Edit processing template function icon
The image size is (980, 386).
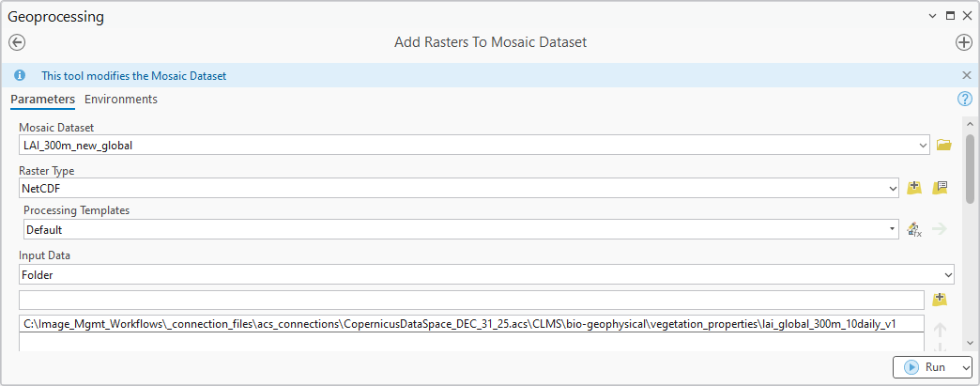coord(913,229)
